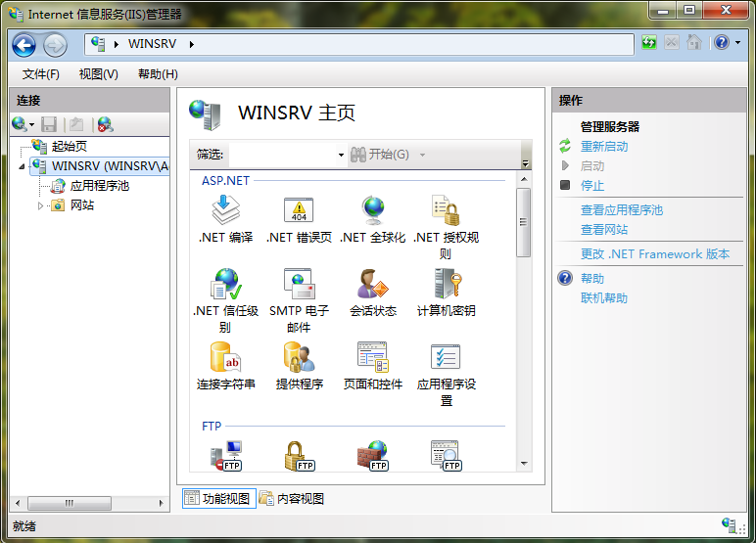Open the 页面和控件 icon
The width and height of the screenshot is (756, 543).
tap(373, 357)
